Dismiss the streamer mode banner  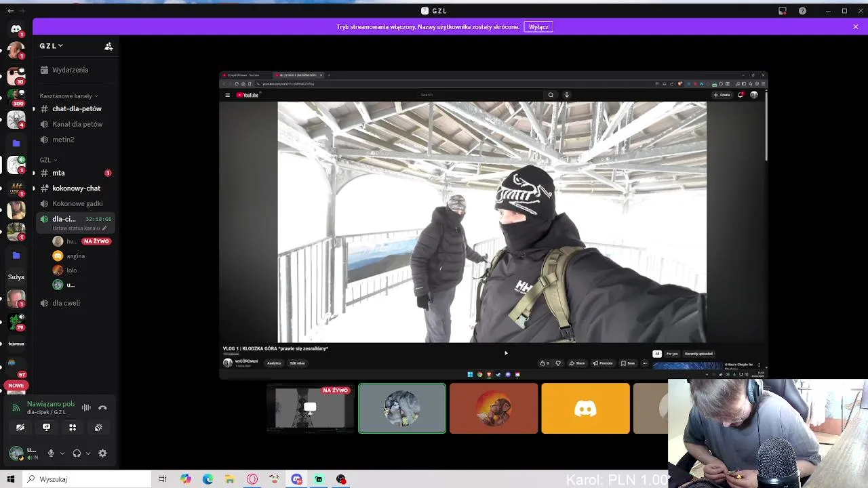click(856, 26)
